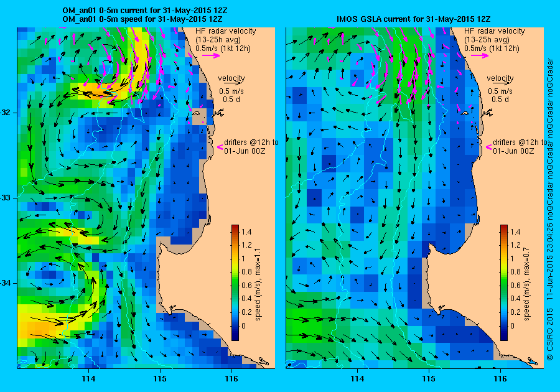Screen dimensions: 560x392
Task: Click the left map longitude label '116'
Action: click(x=231, y=379)
